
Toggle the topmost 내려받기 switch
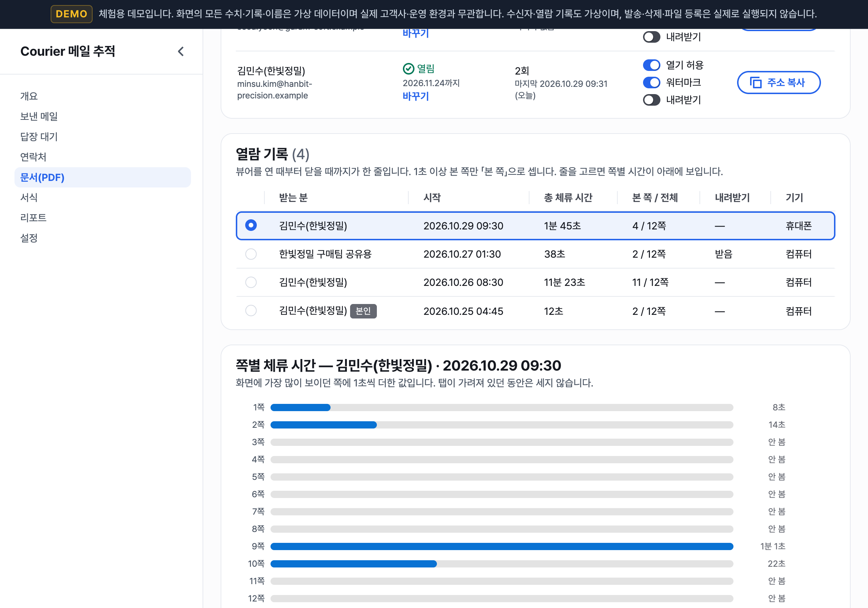click(651, 37)
